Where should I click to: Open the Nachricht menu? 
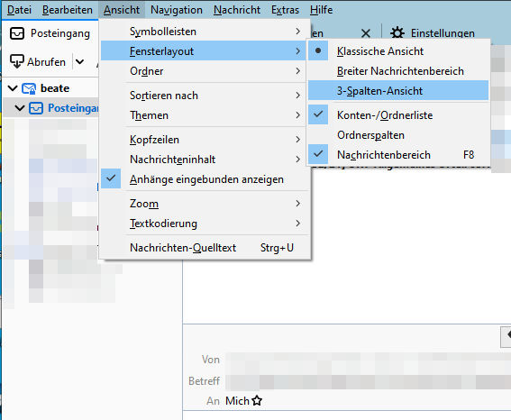(237, 10)
